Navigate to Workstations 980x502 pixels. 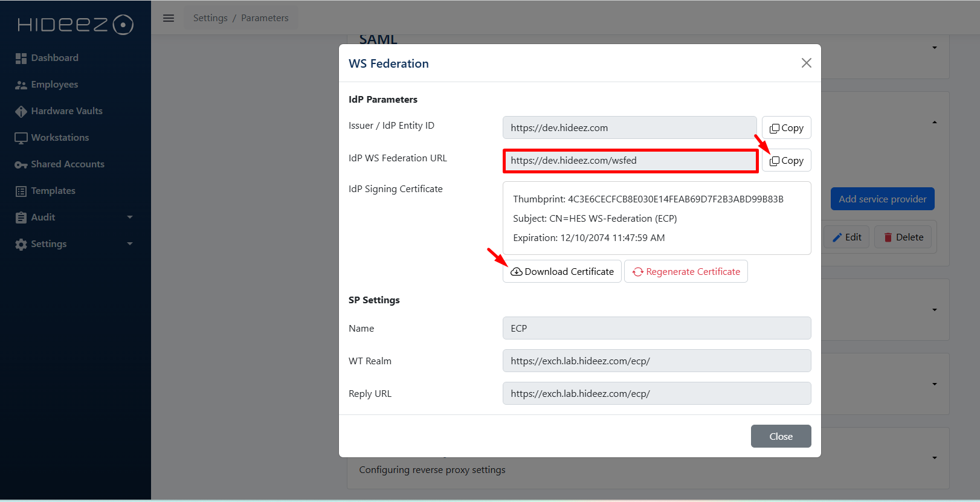click(x=60, y=138)
